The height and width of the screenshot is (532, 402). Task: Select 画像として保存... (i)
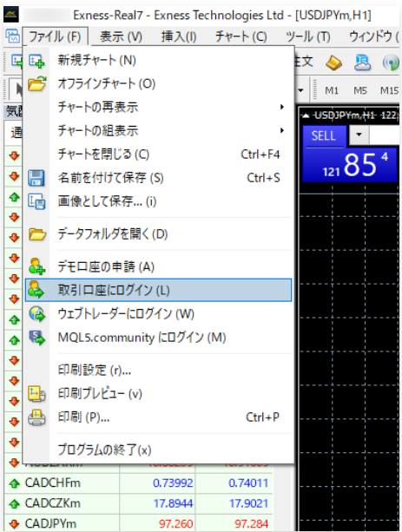pyautogui.click(x=158, y=201)
